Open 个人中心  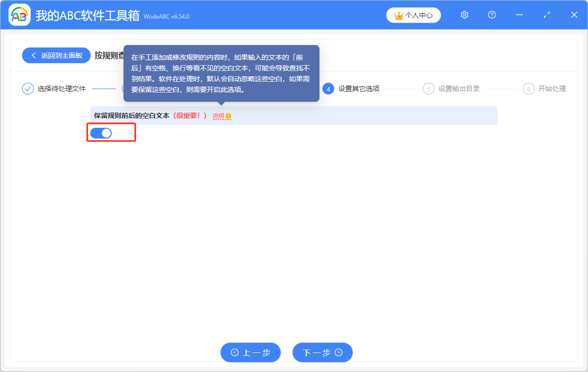point(413,15)
